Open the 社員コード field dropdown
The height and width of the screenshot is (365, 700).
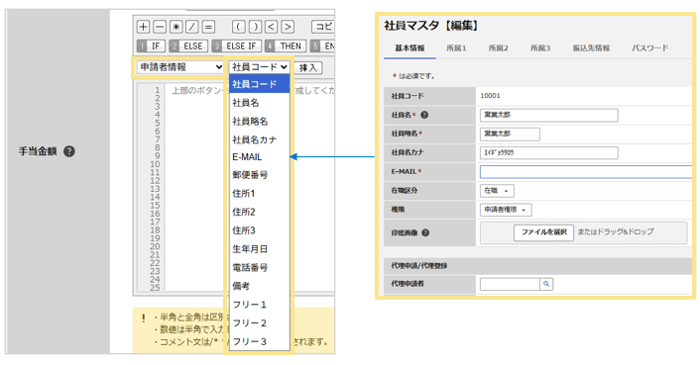259,67
